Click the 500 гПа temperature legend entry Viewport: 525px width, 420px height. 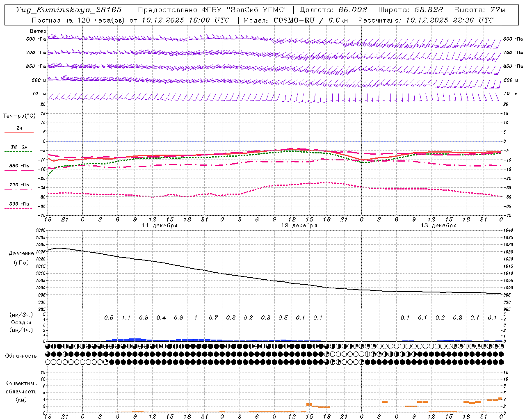tap(19, 204)
